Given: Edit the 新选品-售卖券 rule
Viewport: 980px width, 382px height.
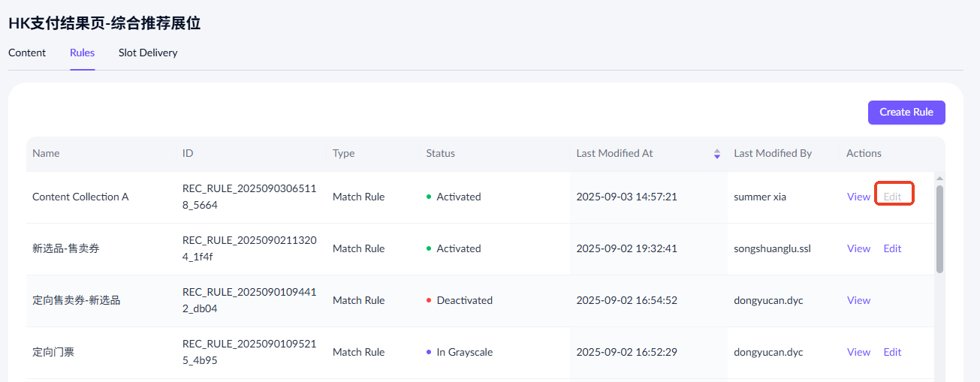Looking at the screenshot, I should 892,248.
